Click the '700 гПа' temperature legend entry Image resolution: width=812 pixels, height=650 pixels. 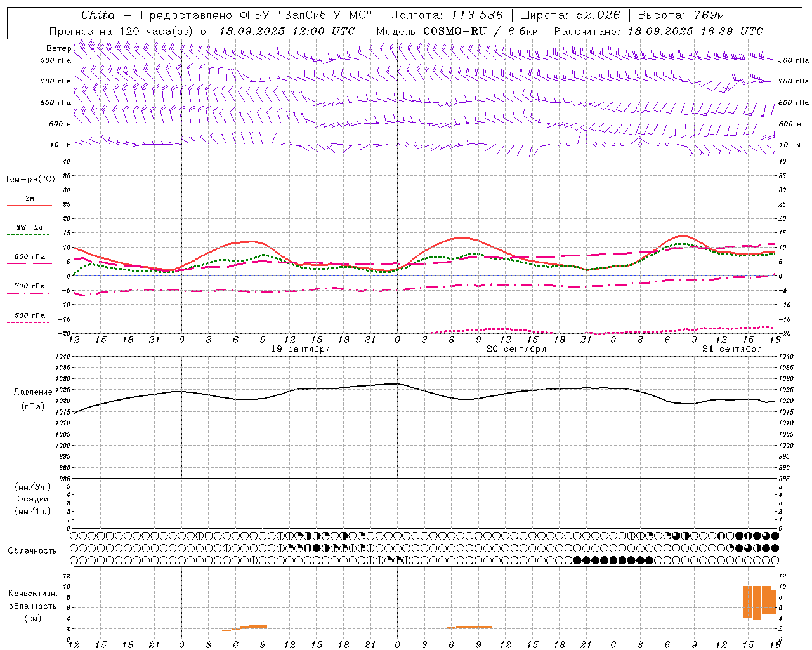(x=30, y=286)
